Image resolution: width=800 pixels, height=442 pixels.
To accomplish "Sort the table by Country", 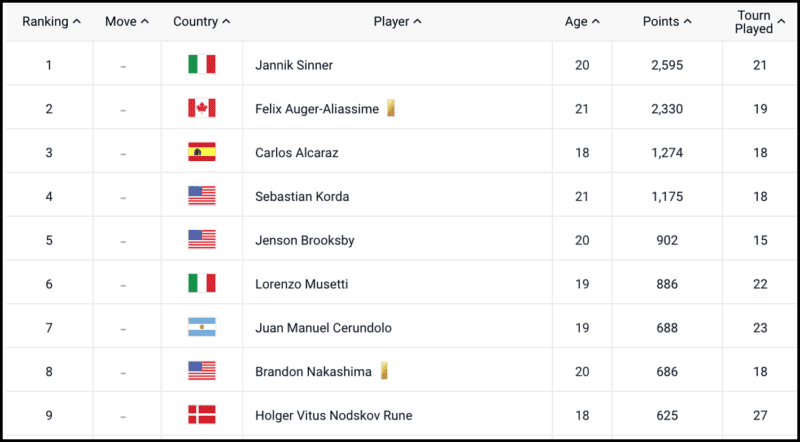I will click(x=202, y=21).
